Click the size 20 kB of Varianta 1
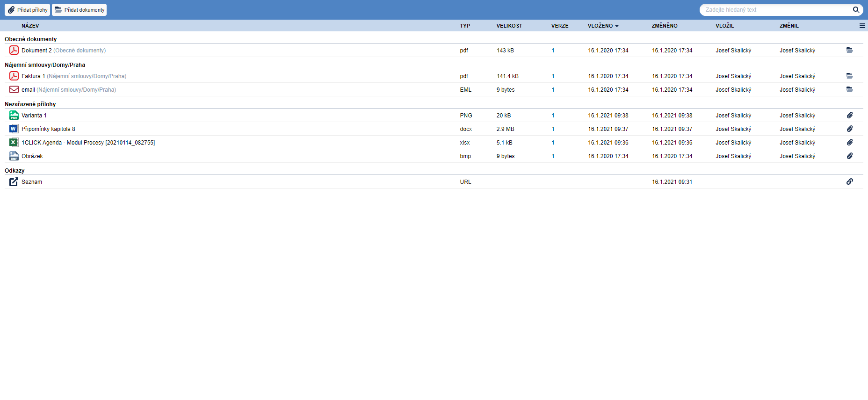This screenshot has width=868, height=400. coord(504,116)
